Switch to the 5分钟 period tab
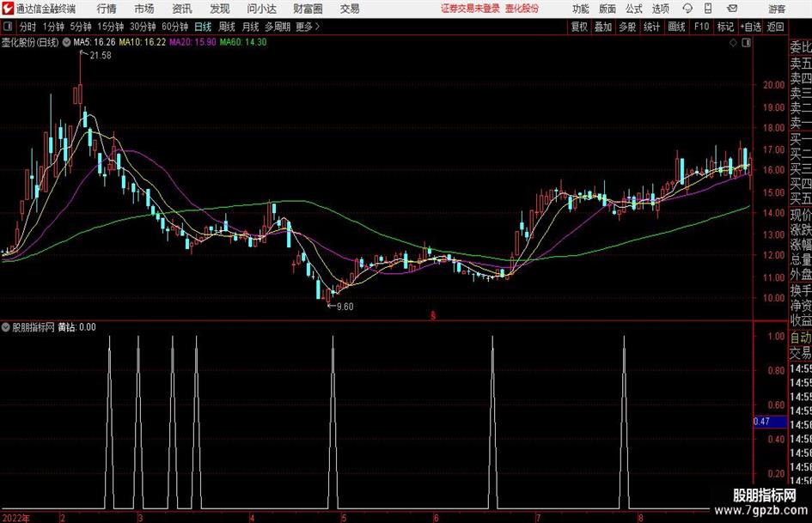The height and width of the screenshot is (523, 812). point(81,27)
